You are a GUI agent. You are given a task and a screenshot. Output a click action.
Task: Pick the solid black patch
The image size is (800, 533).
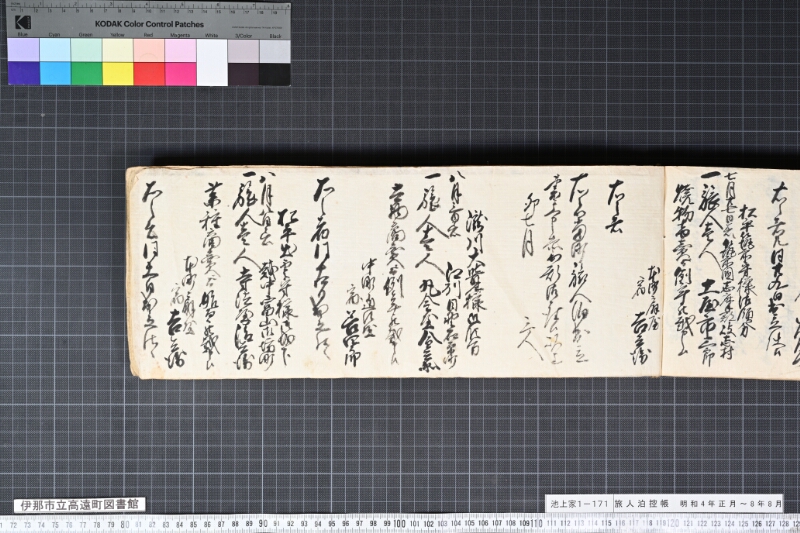tap(275, 74)
